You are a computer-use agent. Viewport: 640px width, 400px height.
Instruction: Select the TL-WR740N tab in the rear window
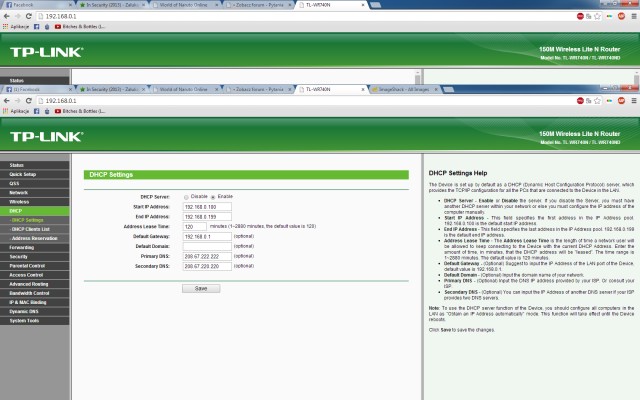(330, 5)
